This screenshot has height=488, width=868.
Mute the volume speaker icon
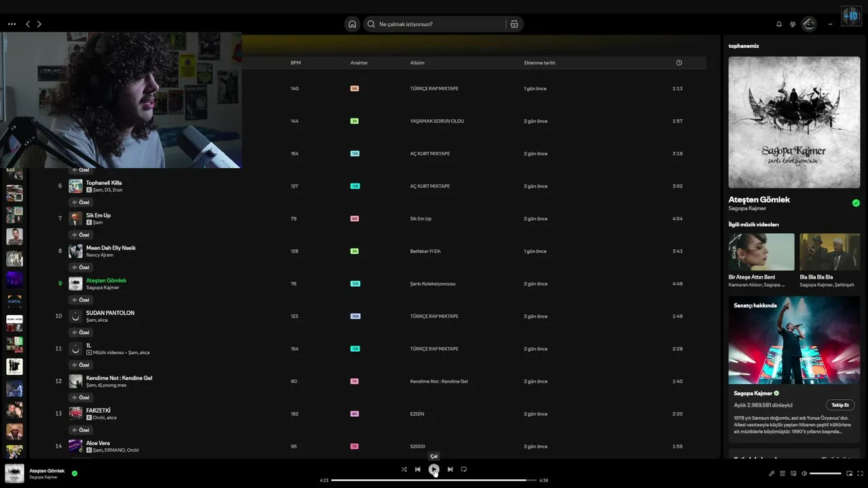804,473
